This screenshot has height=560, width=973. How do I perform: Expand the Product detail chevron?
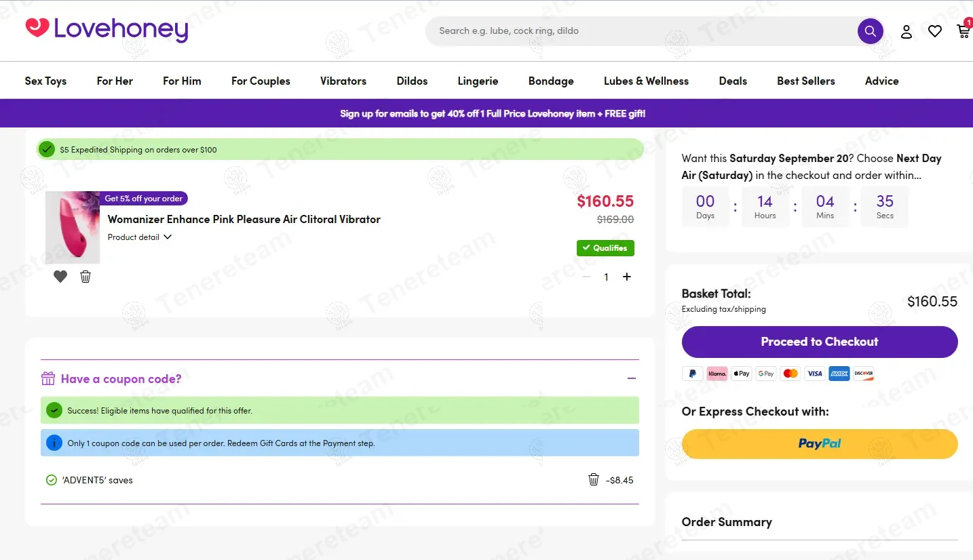pos(168,237)
